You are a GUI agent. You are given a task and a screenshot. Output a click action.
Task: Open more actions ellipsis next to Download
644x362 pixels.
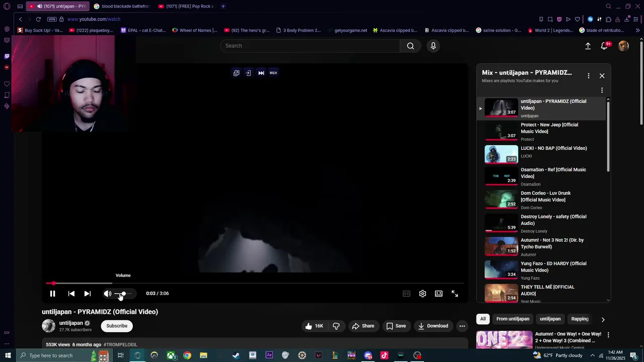pos(462,326)
